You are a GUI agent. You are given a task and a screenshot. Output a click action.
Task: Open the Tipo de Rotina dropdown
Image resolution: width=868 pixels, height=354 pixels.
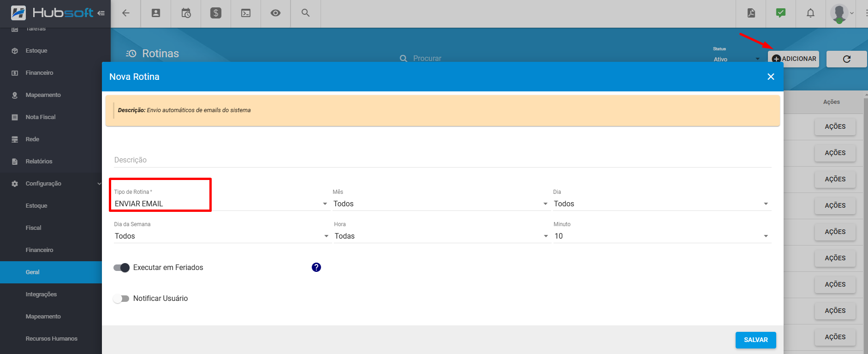point(221,204)
